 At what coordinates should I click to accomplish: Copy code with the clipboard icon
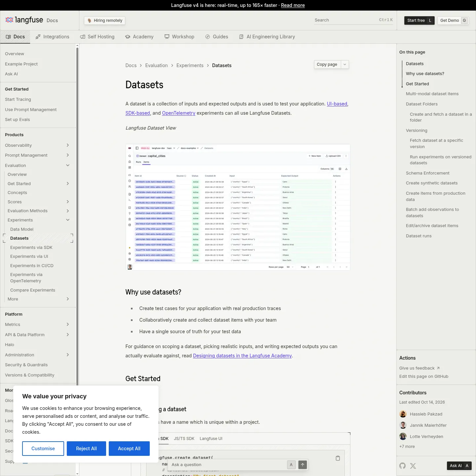[x=338, y=458]
